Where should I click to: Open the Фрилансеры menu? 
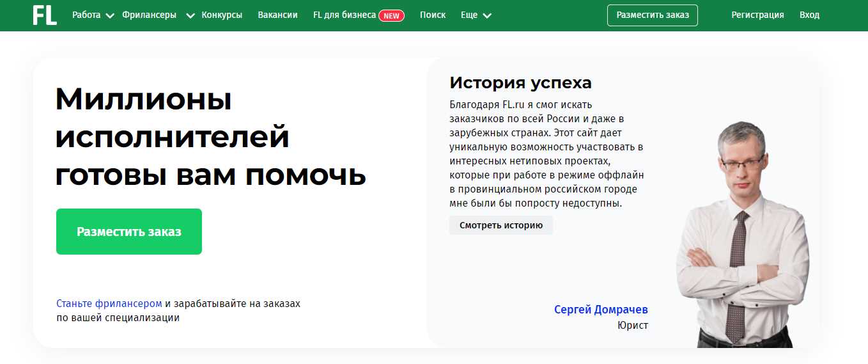(x=149, y=15)
